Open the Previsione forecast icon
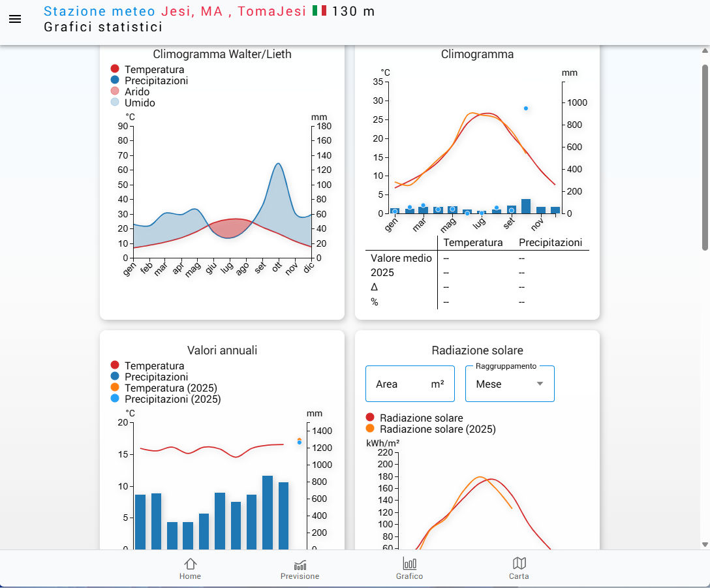The width and height of the screenshot is (710, 588). (x=300, y=568)
